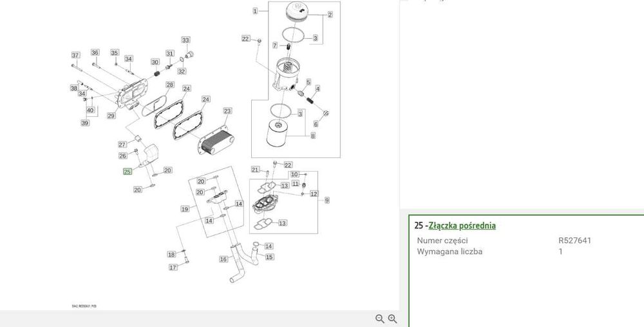Click part callout 23 oil cooler
The height and width of the screenshot is (327, 644).
[x=227, y=111]
